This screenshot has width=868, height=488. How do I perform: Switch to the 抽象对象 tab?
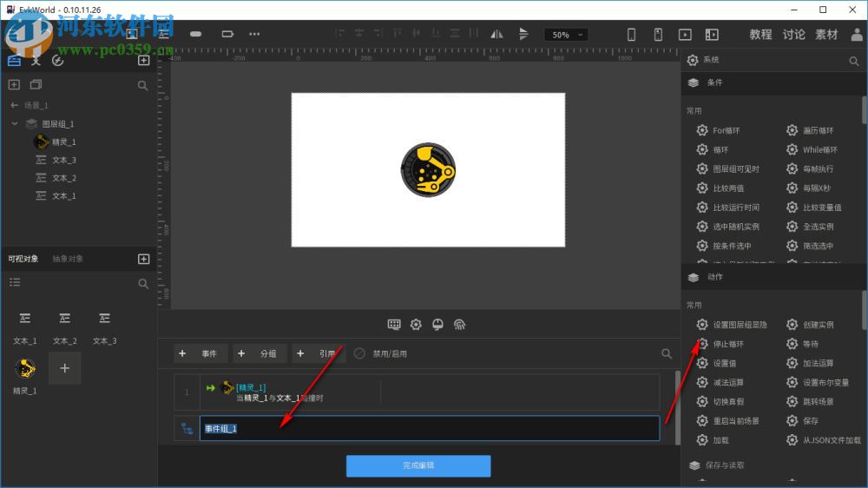(68, 259)
